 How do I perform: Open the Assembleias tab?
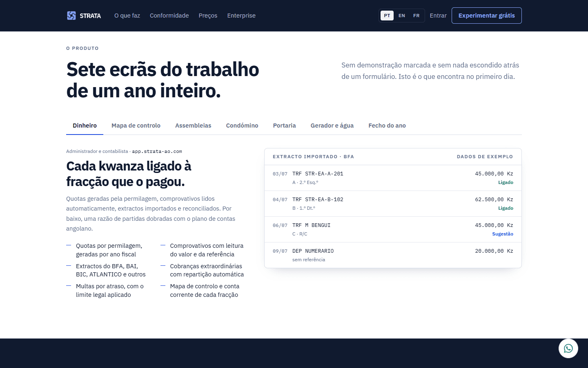193,126
